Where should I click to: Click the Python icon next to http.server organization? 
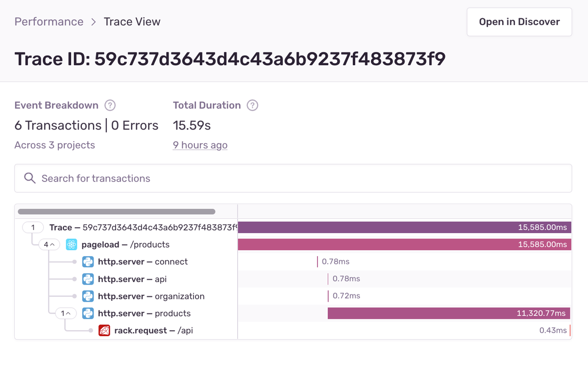pyautogui.click(x=88, y=296)
